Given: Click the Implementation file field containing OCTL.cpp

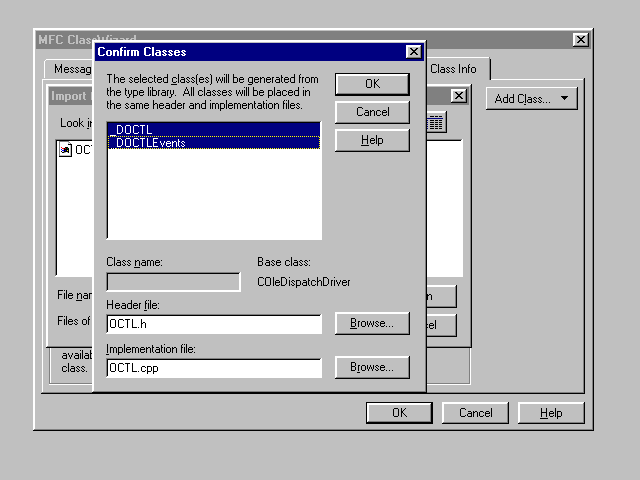Looking at the screenshot, I should [214, 367].
